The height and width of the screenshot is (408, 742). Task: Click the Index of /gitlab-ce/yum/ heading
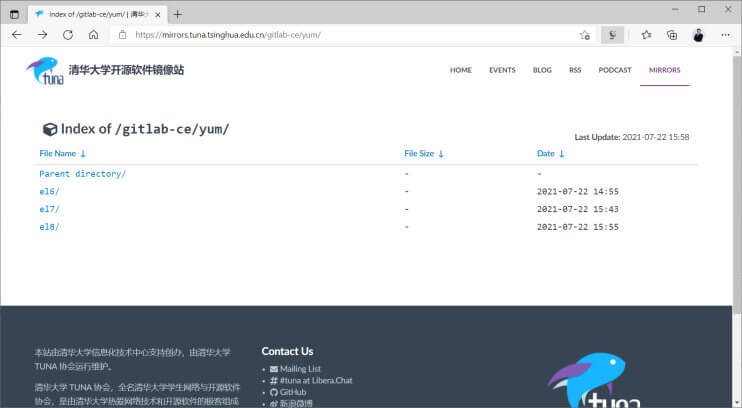click(x=145, y=129)
